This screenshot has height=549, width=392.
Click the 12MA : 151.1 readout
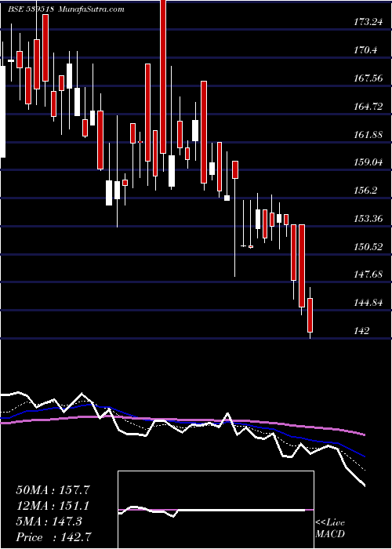53,506
